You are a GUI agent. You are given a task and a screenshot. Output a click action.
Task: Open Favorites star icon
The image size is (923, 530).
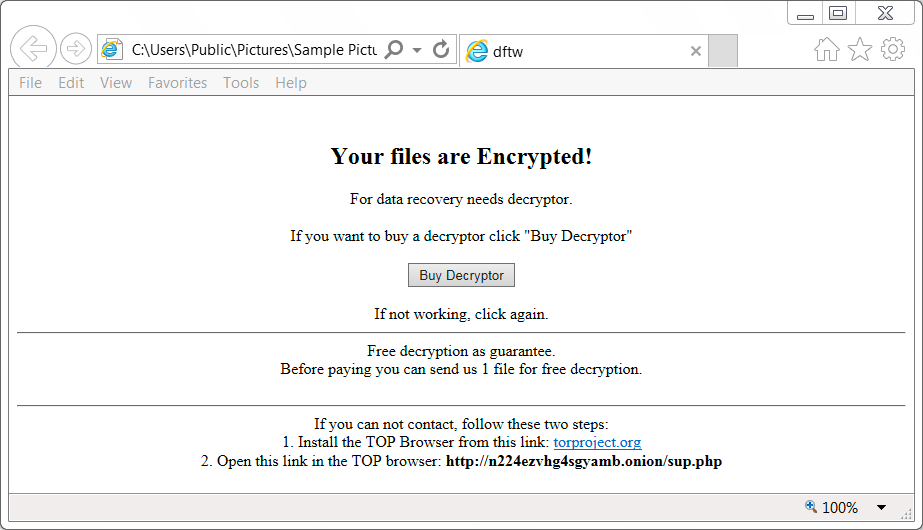[x=859, y=49]
